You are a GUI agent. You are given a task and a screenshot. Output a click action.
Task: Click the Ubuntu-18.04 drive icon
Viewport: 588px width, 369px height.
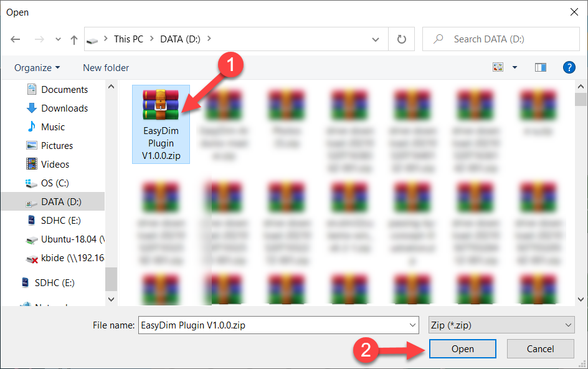32,240
